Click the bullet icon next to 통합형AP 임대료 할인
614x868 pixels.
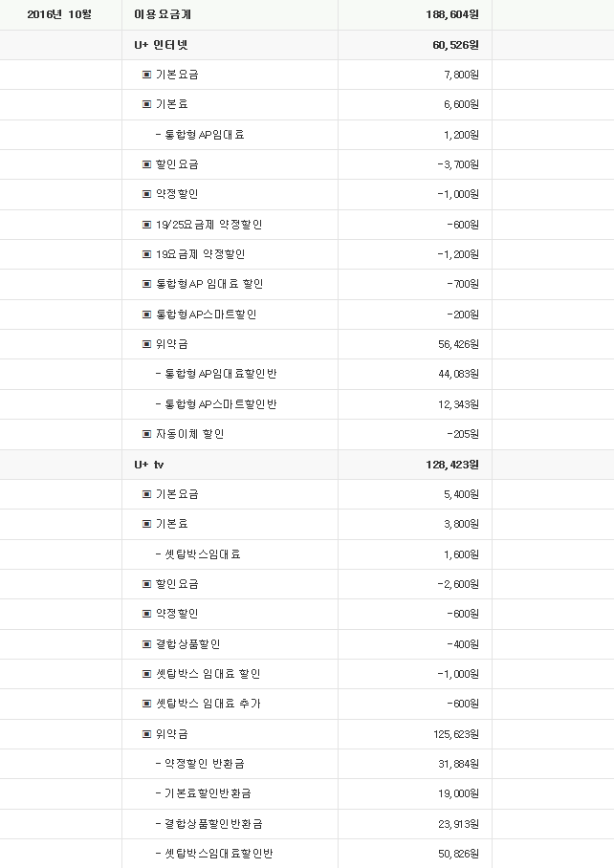coord(146,284)
